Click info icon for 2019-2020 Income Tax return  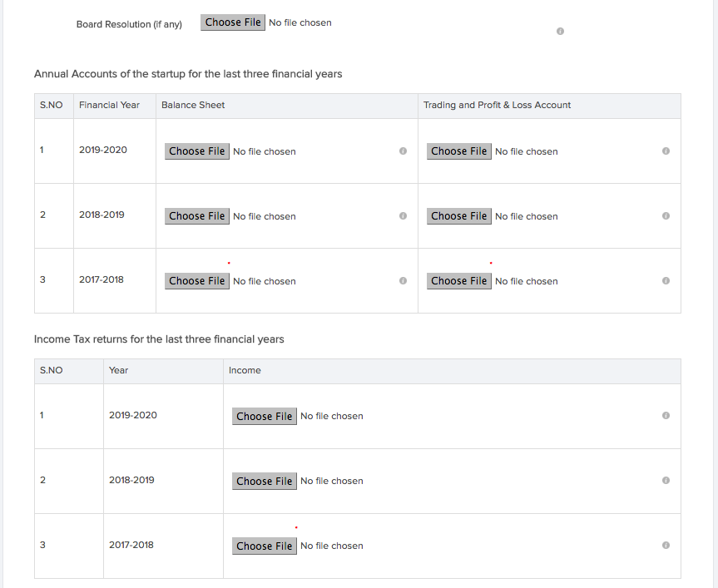pyautogui.click(x=666, y=416)
